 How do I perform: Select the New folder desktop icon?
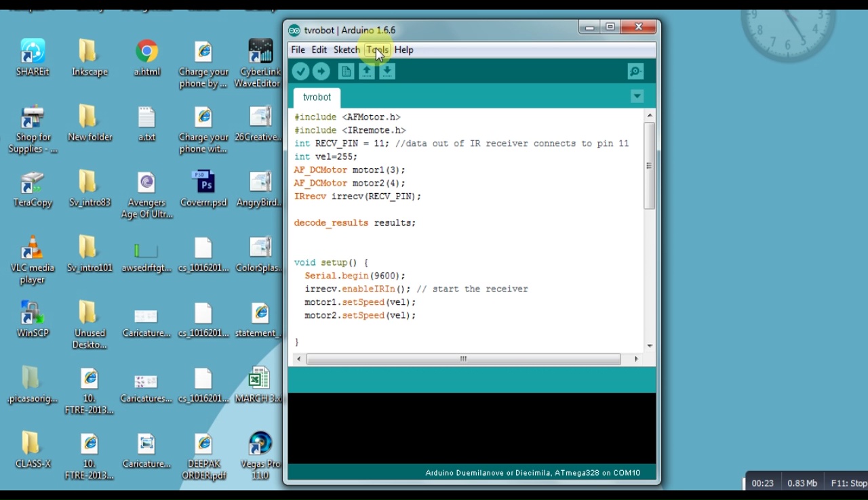click(90, 123)
